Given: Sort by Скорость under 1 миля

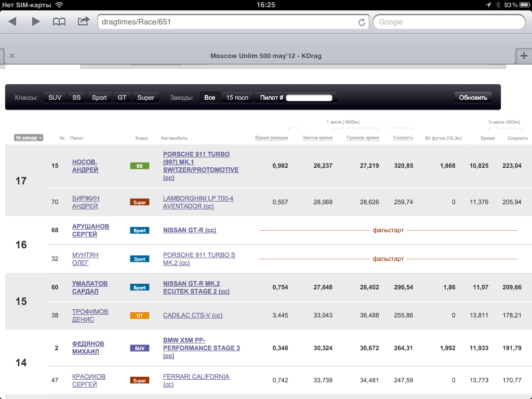Looking at the screenshot, I should point(403,138).
